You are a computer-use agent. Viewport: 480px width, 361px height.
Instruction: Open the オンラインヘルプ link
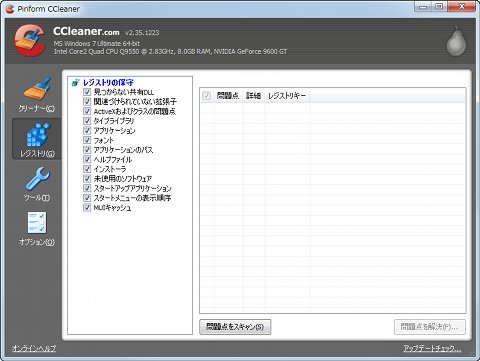pos(34,349)
